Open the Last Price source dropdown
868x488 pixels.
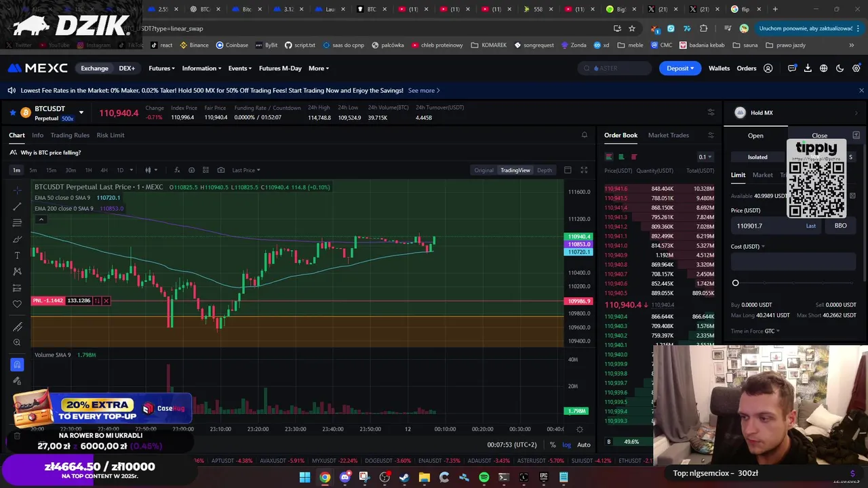click(246, 170)
